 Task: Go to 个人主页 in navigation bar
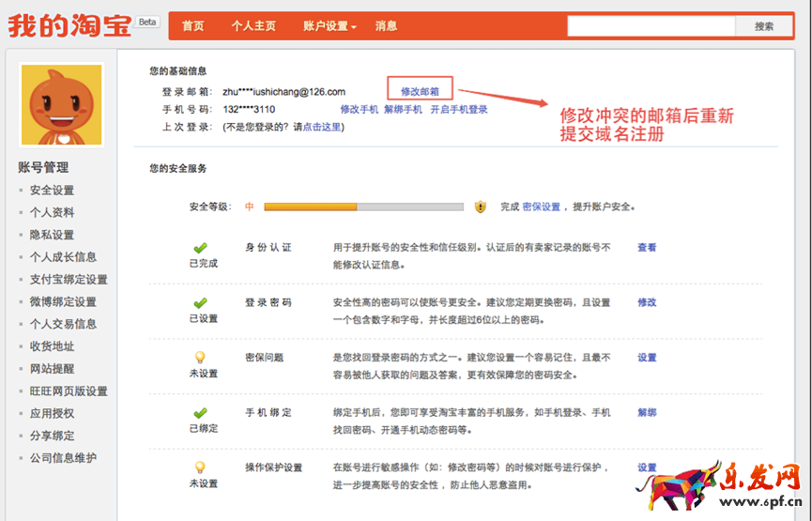click(x=253, y=26)
